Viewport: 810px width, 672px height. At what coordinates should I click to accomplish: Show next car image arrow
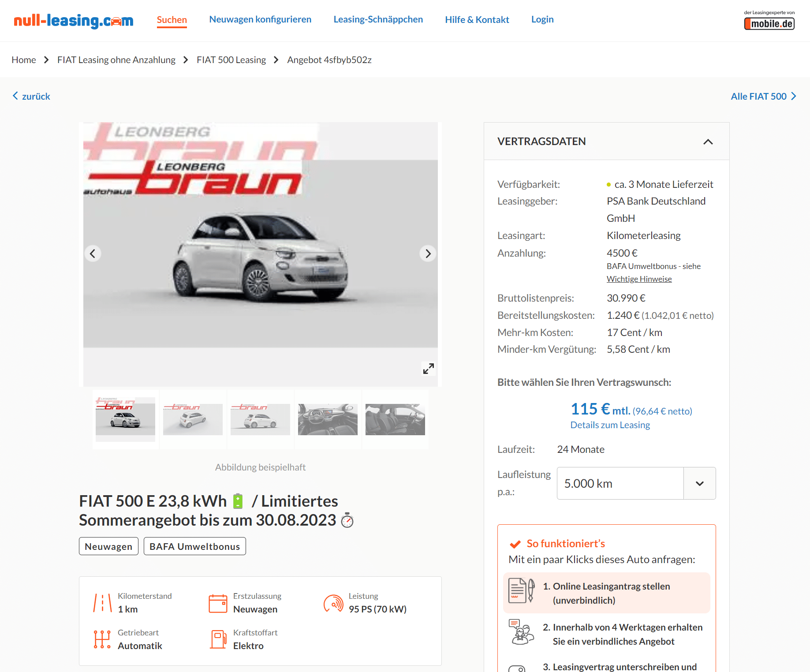coord(428,254)
